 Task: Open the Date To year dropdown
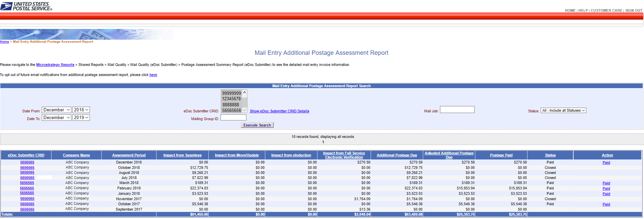81,118
